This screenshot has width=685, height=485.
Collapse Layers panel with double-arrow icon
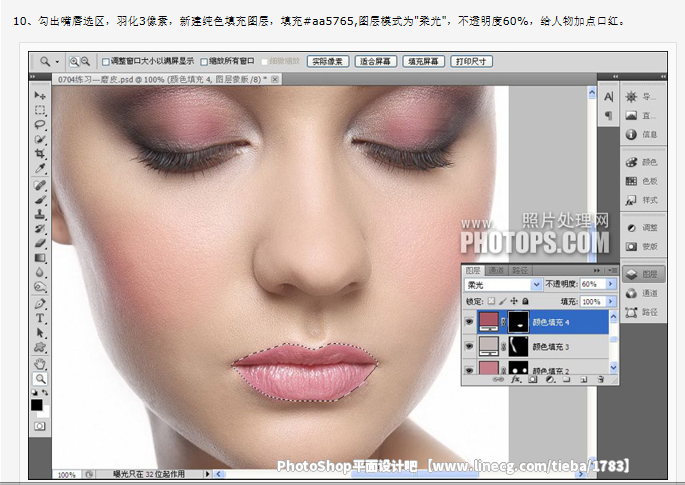click(x=597, y=270)
